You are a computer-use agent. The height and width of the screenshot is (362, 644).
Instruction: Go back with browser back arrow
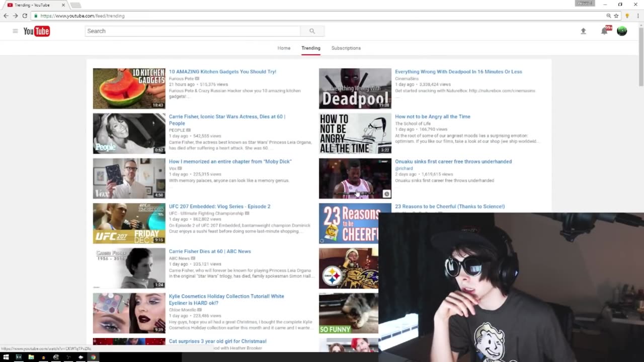6,16
